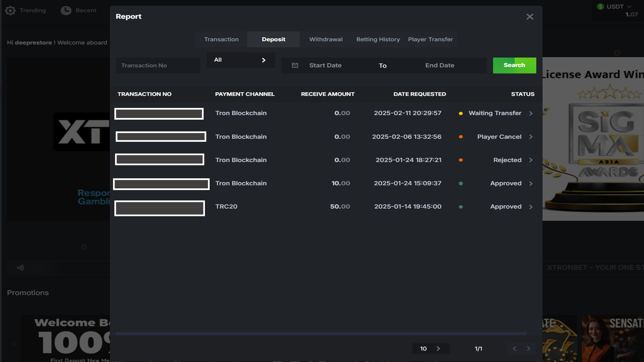Click the megaphone announcement icon

point(20,267)
